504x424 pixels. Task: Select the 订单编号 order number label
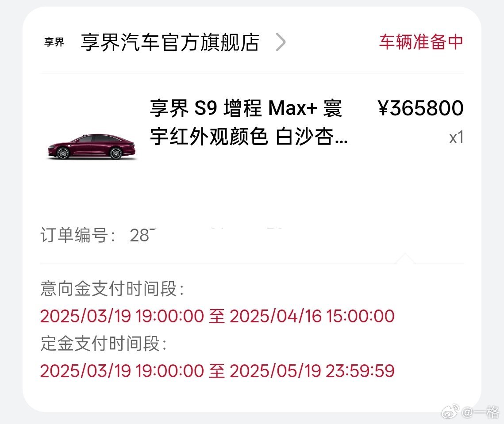[78, 235]
